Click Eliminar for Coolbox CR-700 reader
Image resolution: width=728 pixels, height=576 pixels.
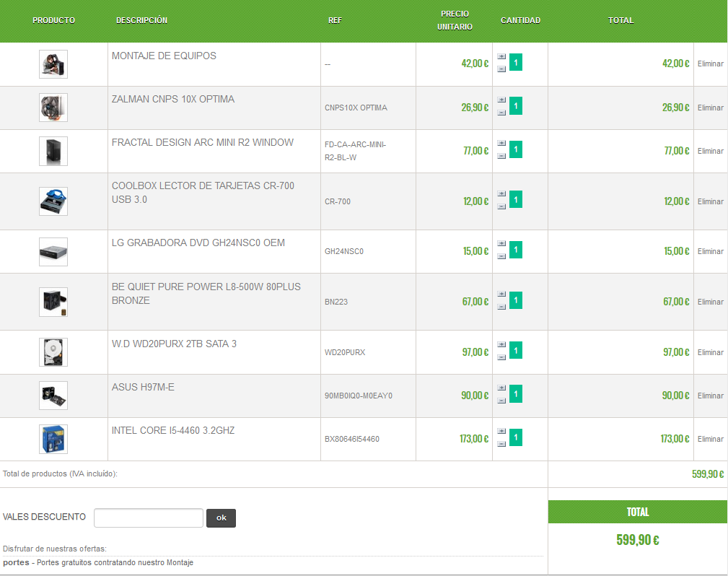711,201
